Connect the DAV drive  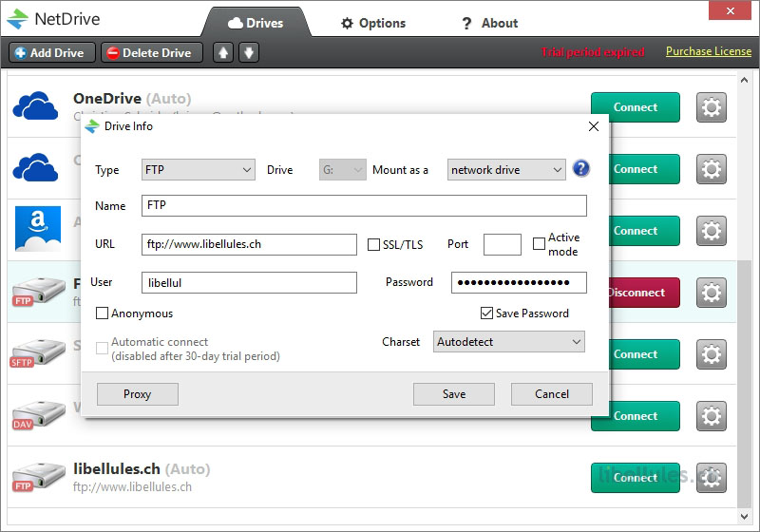point(635,416)
